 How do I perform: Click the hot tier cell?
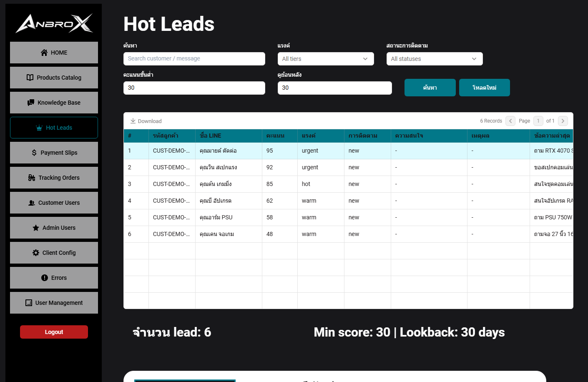[321, 184]
